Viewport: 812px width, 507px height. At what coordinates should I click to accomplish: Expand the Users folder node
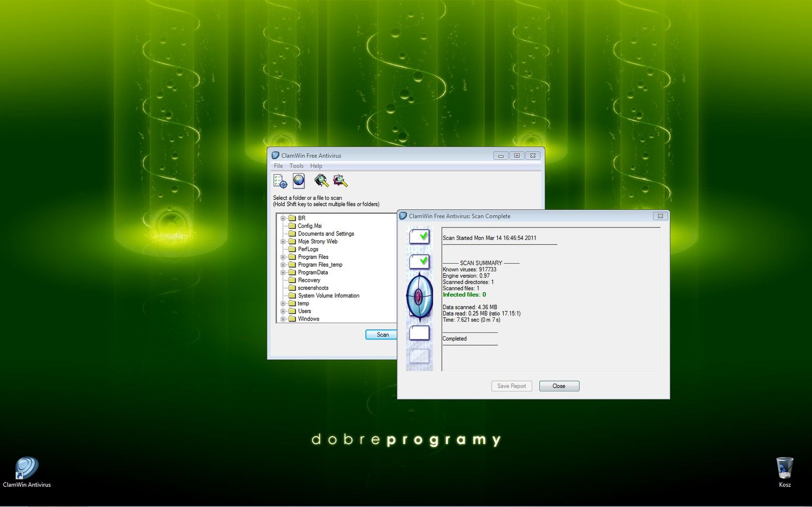click(283, 311)
